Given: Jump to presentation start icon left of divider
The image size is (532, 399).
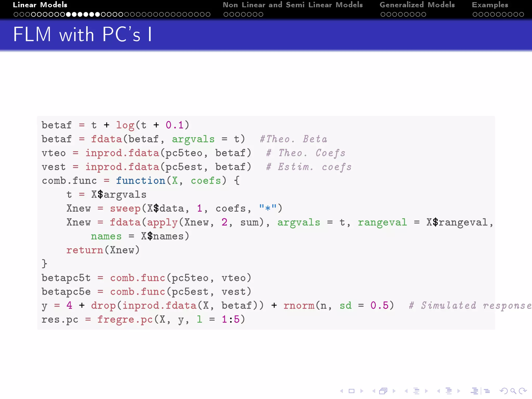Looking at the screenshot, I should coord(475,391).
